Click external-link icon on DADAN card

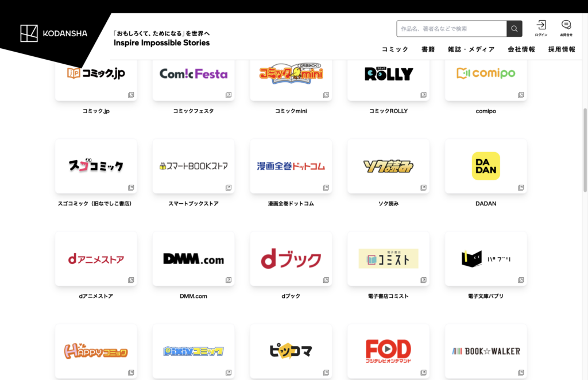[521, 188]
